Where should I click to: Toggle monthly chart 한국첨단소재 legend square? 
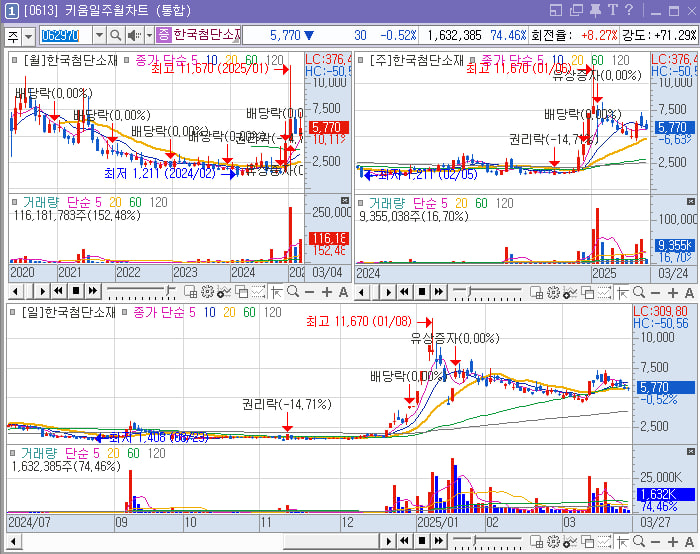tap(15, 60)
